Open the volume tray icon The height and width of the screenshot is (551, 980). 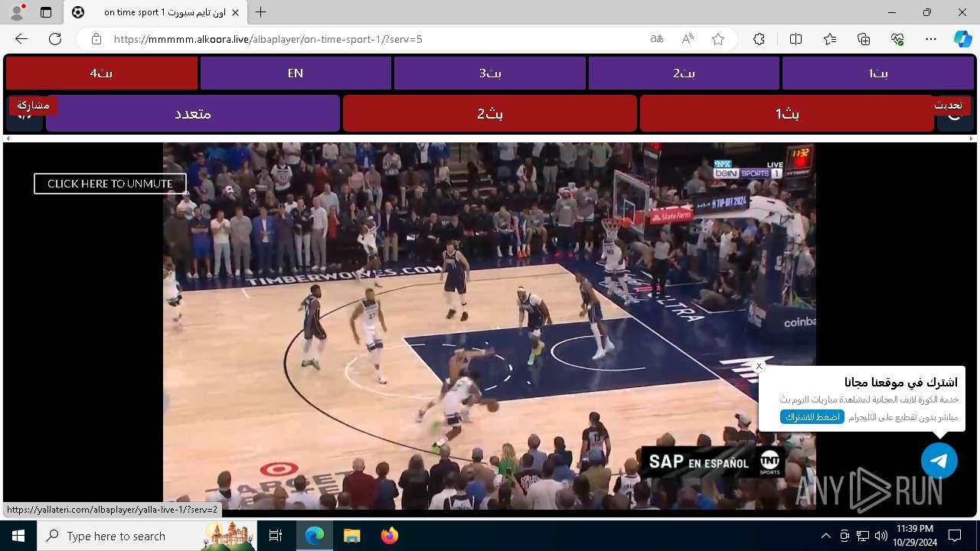click(881, 536)
